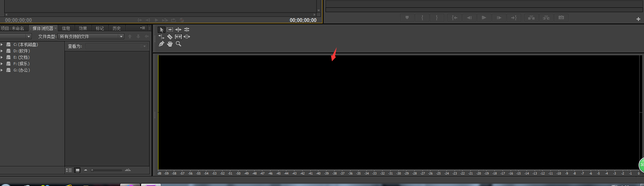
Task: Open the media browser panel menu
Action: coord(143,28)
